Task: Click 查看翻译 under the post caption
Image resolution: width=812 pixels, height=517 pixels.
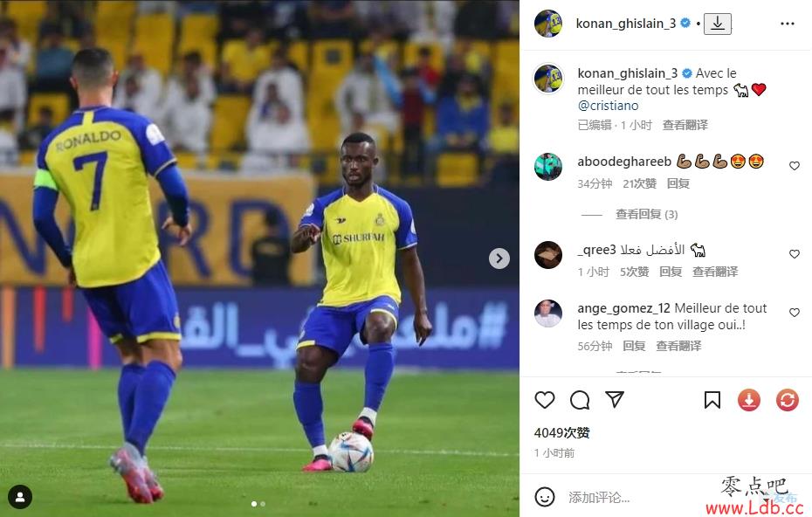Action: (685, 125)
